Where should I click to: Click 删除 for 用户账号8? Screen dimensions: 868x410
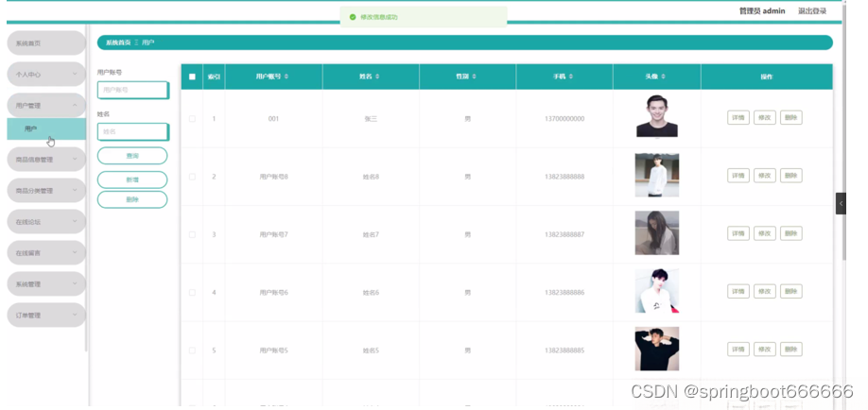click(x=791, y=176)
